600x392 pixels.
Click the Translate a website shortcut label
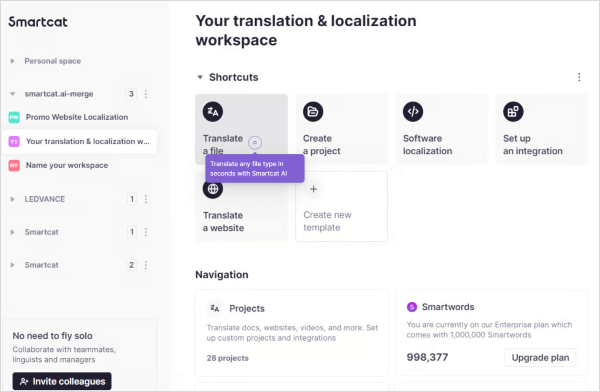tap(223, 221)
